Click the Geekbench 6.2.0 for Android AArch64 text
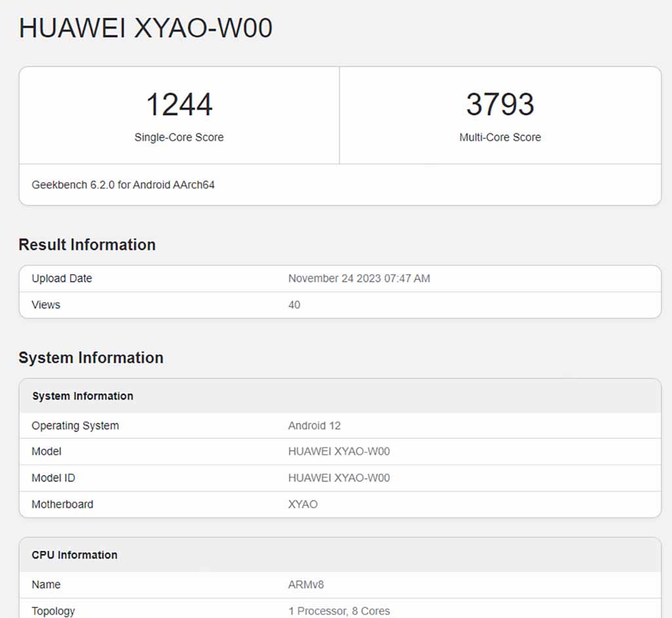 tap(123, 185)
